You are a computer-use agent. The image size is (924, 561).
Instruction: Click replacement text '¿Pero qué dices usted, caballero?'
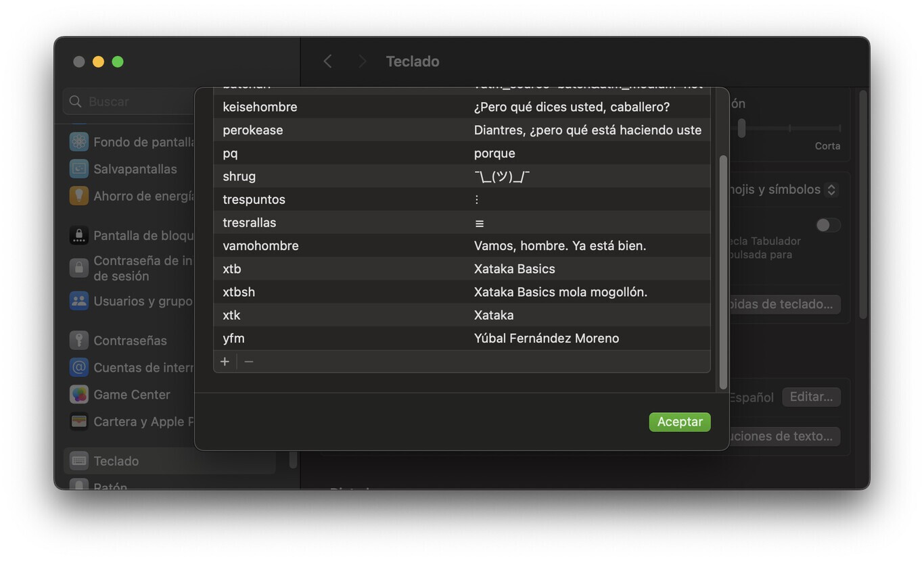click(572, 107)
